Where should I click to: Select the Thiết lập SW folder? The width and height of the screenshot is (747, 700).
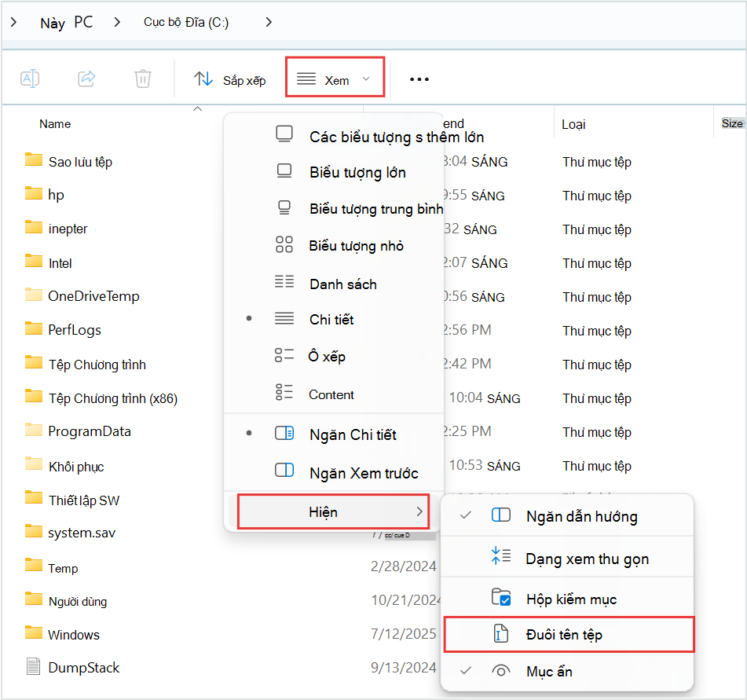tap(72, 500)
